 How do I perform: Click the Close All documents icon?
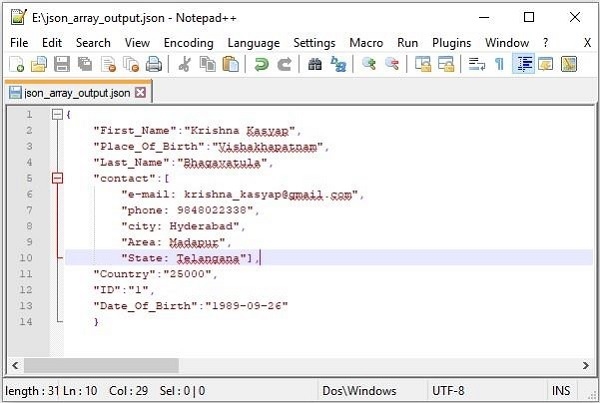131,64
